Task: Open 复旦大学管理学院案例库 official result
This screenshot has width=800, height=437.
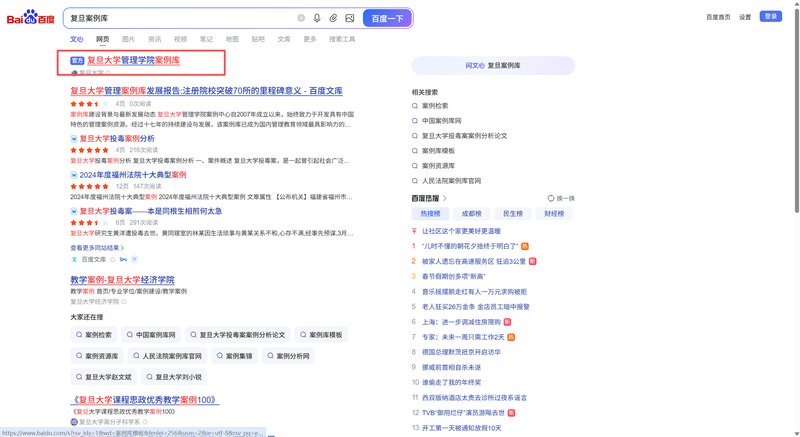Action: [x=133, y=61]
